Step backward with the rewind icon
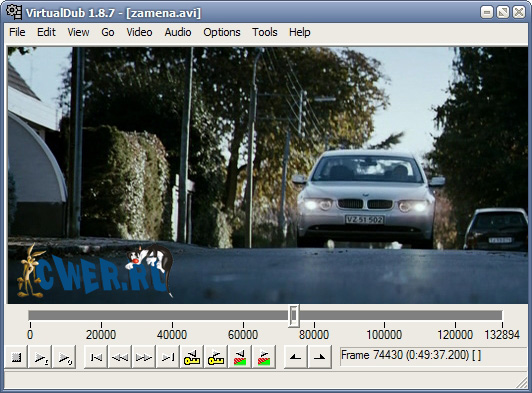 120,357
